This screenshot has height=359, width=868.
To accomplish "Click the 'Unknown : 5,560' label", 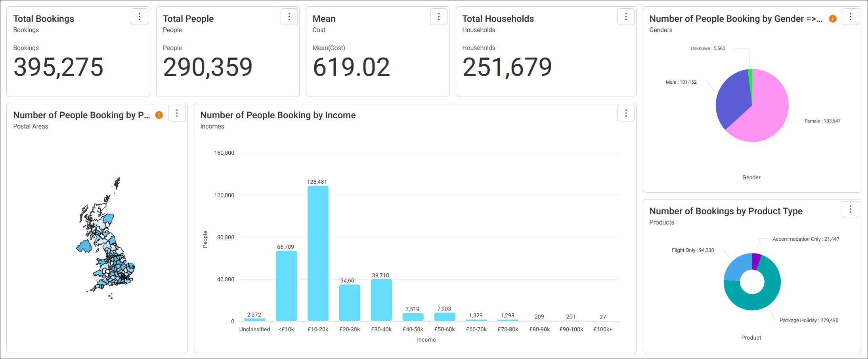I will pyautogui.click(x=708, y=48).
